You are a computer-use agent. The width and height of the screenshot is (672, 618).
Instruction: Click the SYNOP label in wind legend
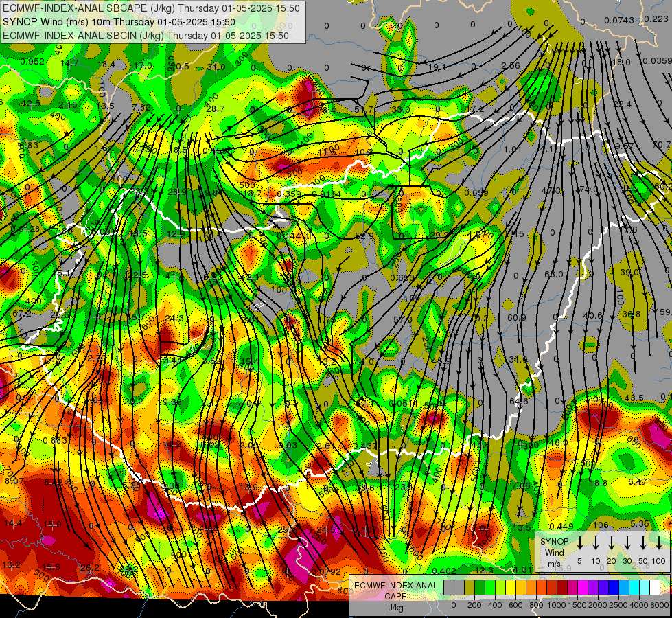click(554, 542)
